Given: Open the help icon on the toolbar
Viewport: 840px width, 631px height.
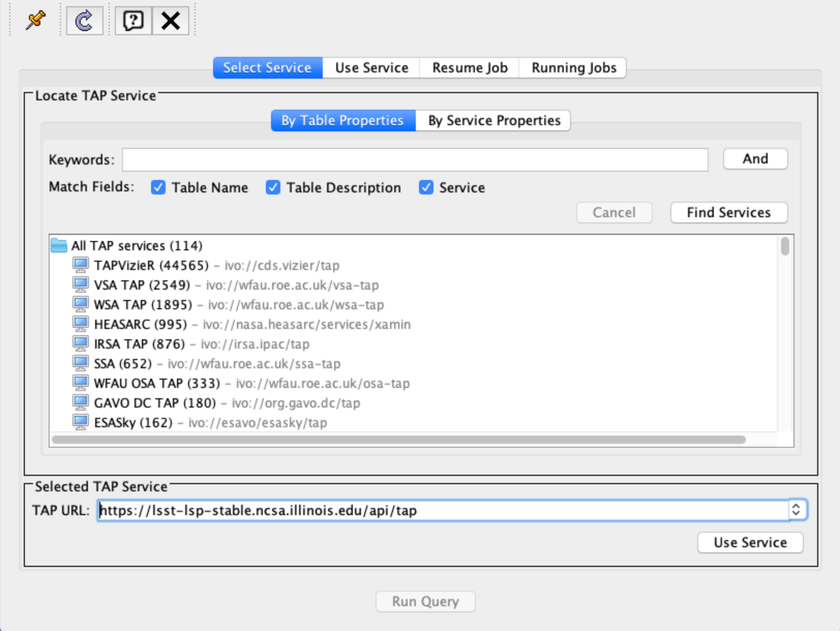Looking at the screenshot, I should (132, 21).
